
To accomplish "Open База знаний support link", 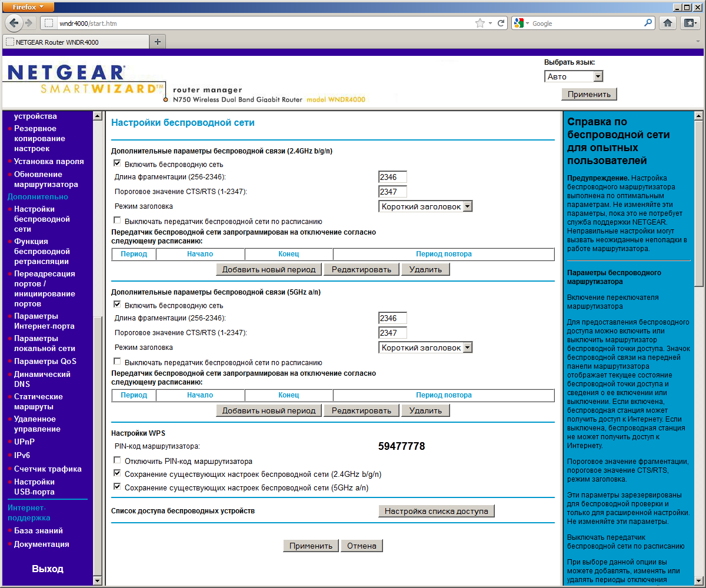I will [38, 530].
